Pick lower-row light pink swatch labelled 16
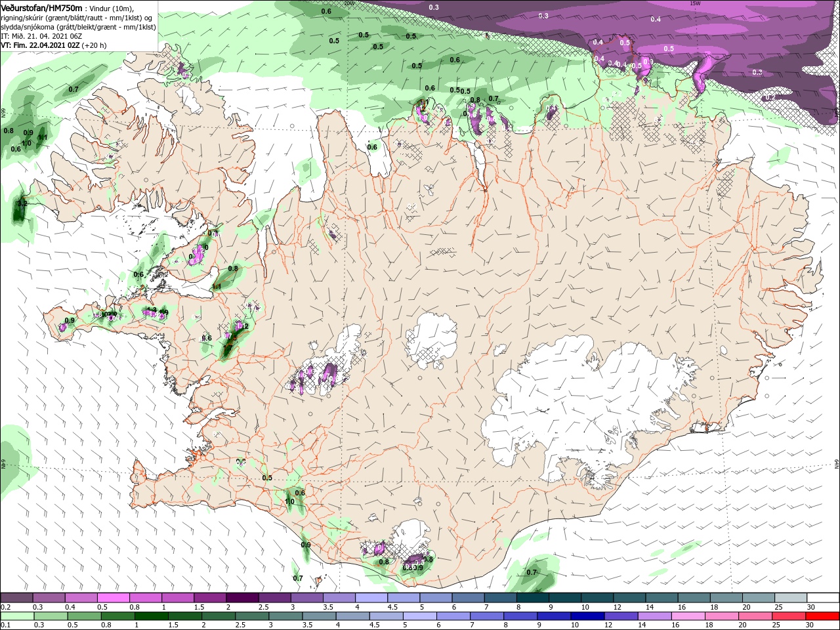This screenshot has width=840, height=630. click(x=689, y=617)
